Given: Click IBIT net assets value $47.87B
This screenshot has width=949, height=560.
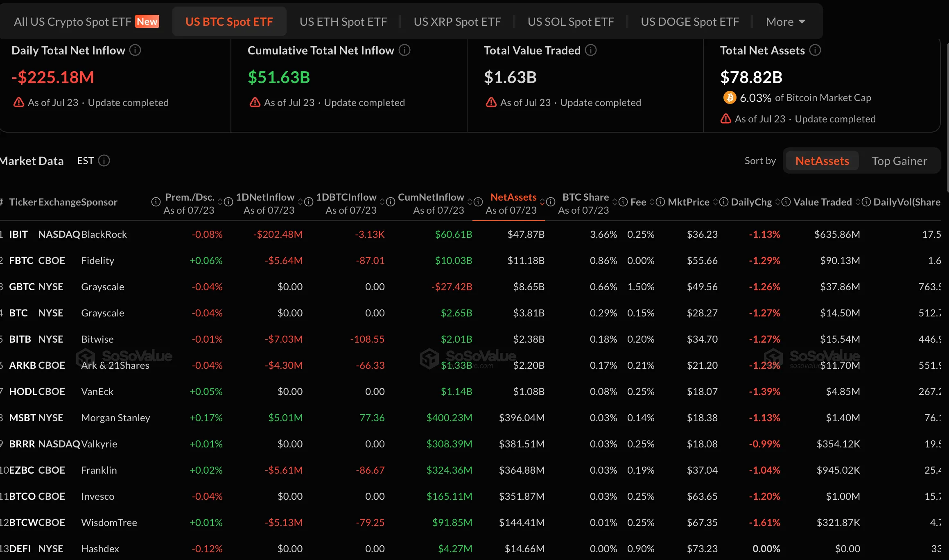Looking at the screenshot, I should coord(526,234).
